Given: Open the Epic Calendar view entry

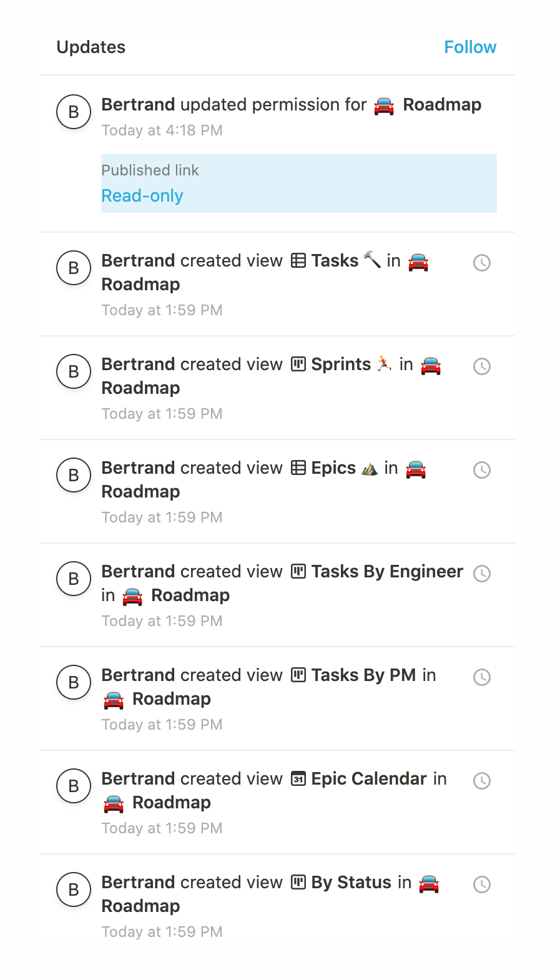Looking at the screenshot, I should [368, 779].
